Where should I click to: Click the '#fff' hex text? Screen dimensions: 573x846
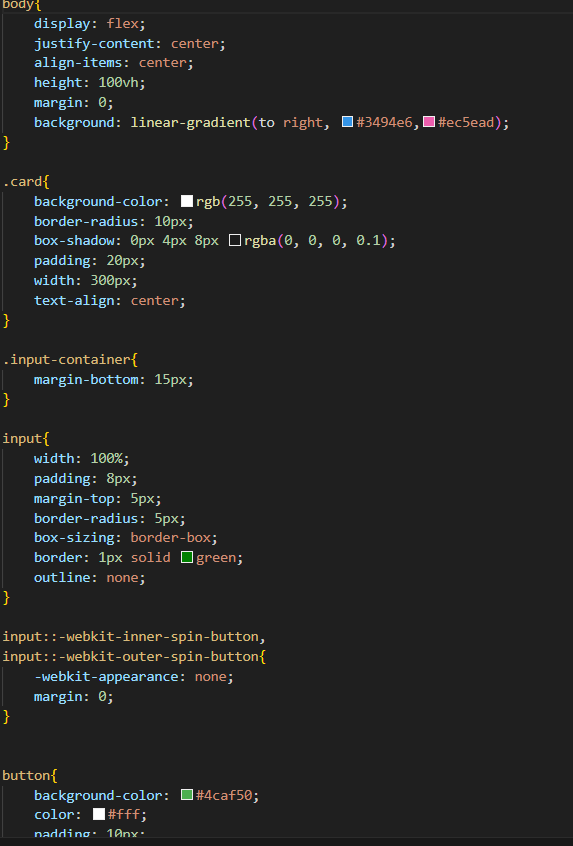pyautogui.click(x=124, y=815)
